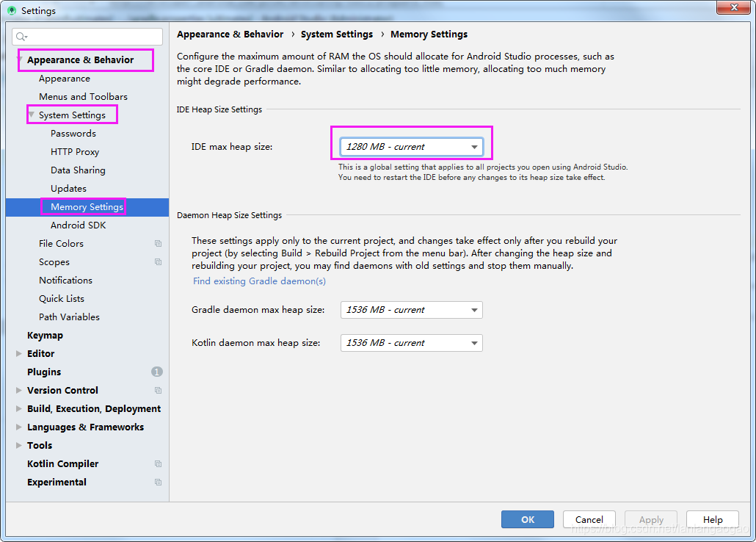Select Scopes in the settings tree
Screen dimensions: 756x542
[54, 262]
